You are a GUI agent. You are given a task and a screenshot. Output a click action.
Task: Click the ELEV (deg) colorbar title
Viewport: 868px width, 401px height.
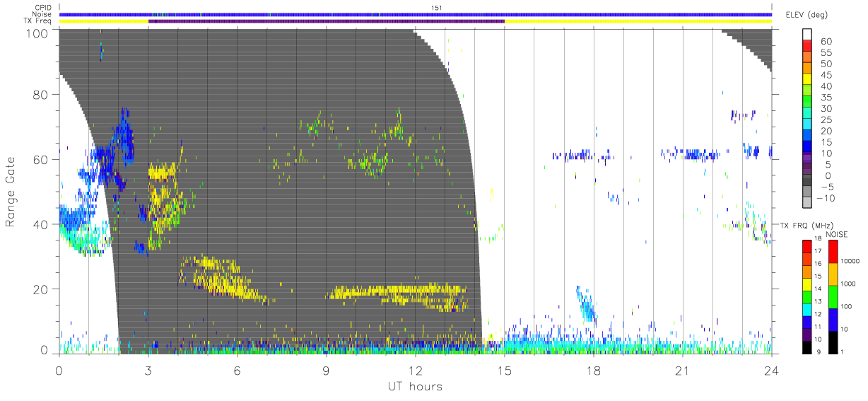click(x=807, y=15)
